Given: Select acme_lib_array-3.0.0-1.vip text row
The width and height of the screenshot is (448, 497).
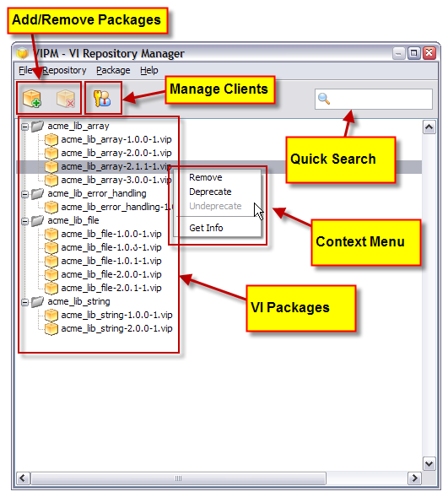Looking at the screenshot, I should pyautogui.click(x=116, y=180).
